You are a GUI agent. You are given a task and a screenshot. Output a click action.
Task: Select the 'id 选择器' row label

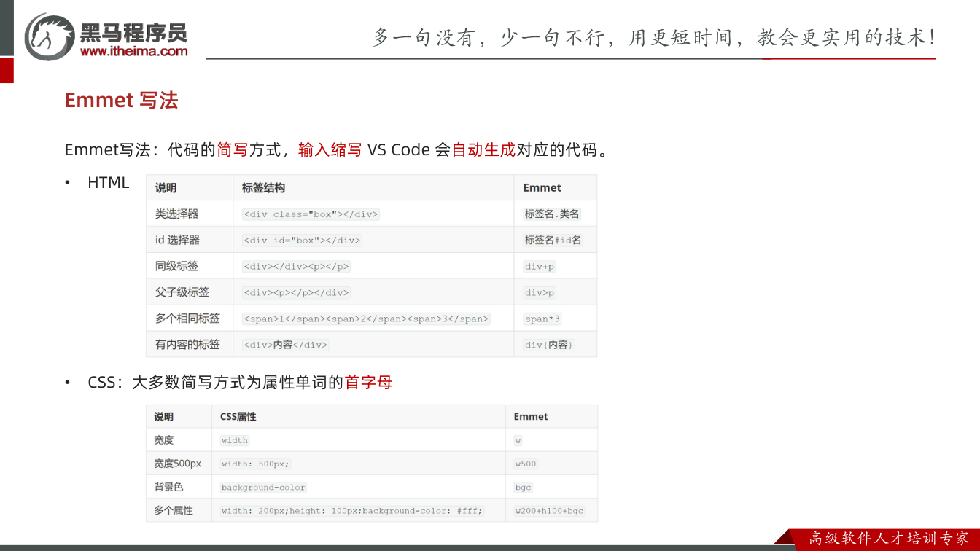tap(177, 240)
